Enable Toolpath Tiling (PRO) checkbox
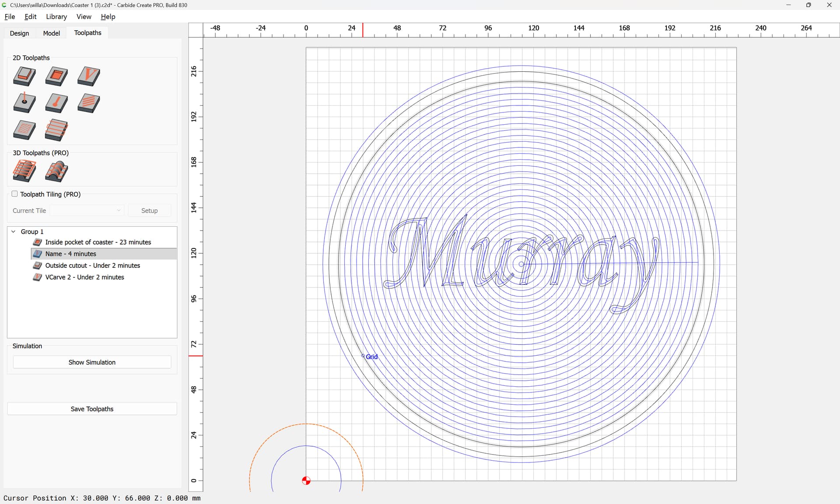The height and width of the screenshot is (504, 840). [15, 194]
